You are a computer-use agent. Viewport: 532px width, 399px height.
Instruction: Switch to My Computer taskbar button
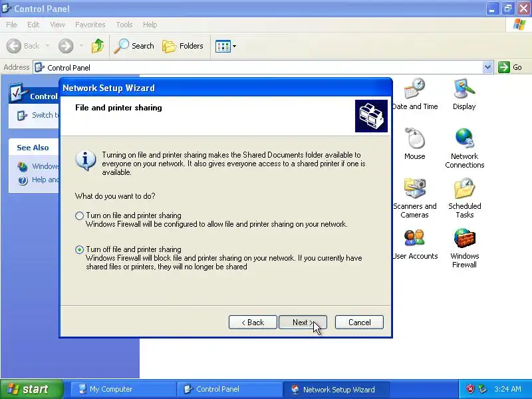(123, 389)
